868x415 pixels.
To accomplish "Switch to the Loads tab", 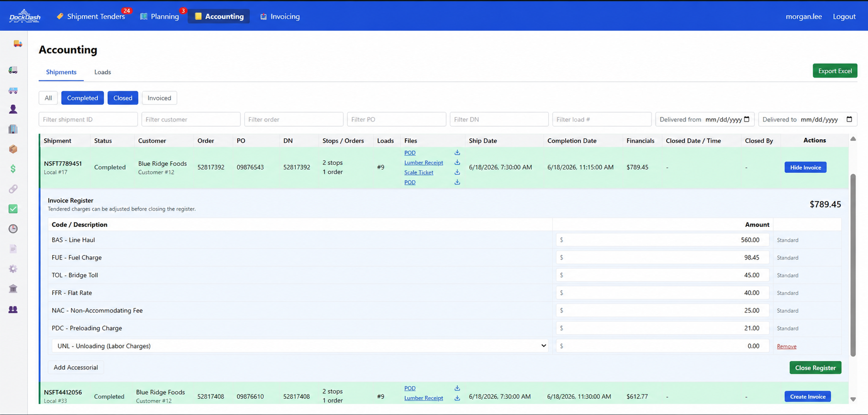I will point(102,72).
